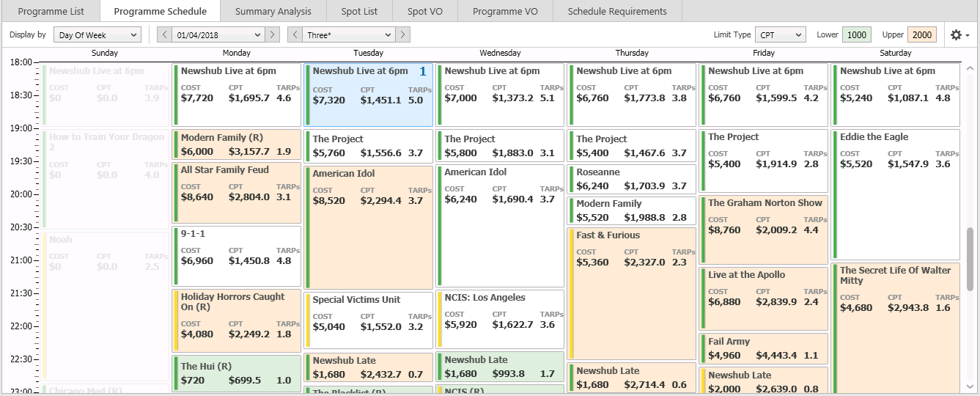Select Wednesday Newshub Late programme

(500, 367)
